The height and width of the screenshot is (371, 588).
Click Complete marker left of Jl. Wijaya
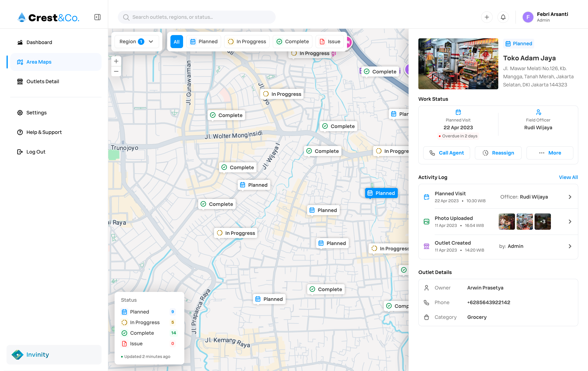[x=238, y=167]
